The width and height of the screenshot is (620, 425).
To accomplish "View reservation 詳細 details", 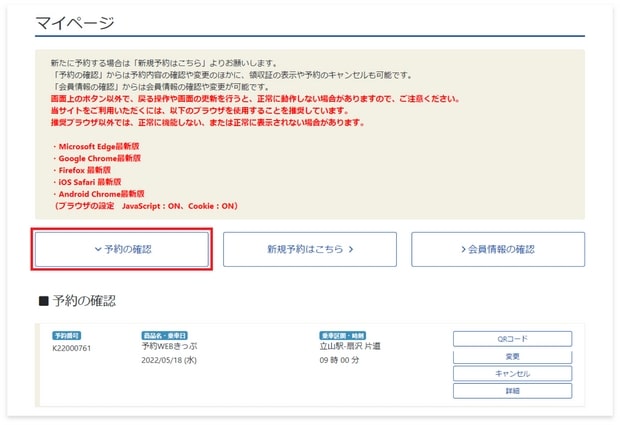I will (x=512, y=391).
